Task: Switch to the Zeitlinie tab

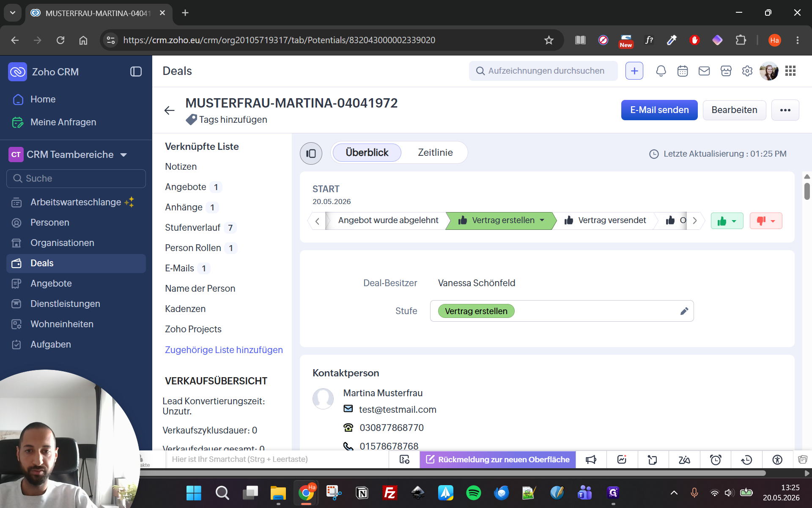Action: pos(435,152)
